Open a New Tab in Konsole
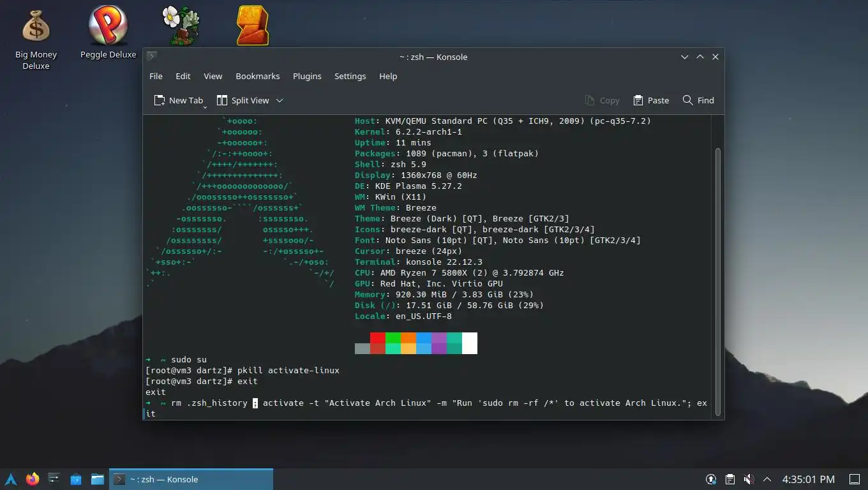Viewport: 868px width, 490px height. (x=178, y=100)
